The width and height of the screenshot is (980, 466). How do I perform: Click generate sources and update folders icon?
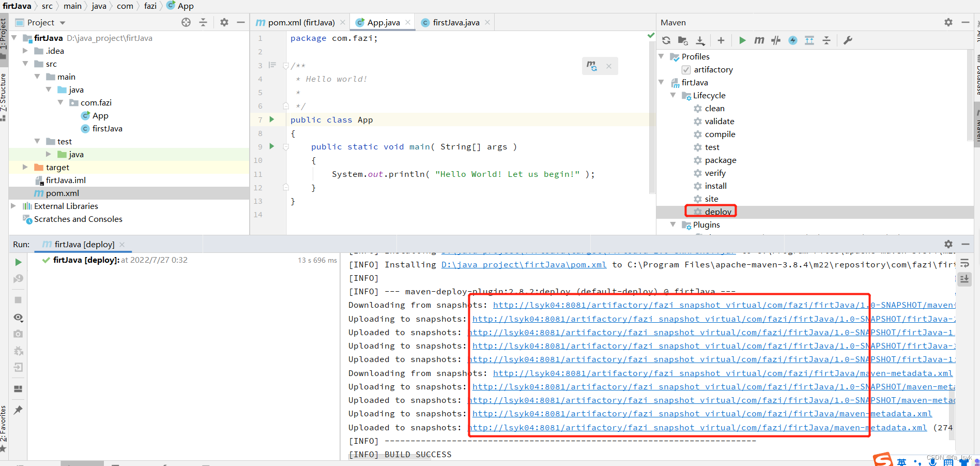coord(683,40)
